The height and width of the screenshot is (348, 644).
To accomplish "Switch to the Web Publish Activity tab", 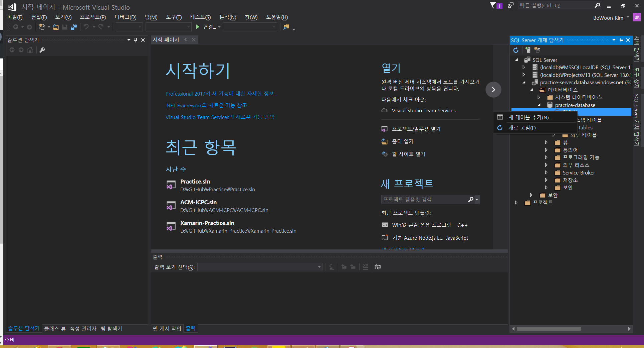I will [167, 329].
